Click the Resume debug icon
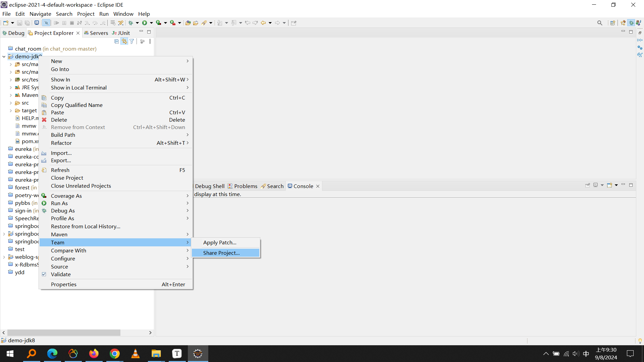This screenshot has height=362, width=644. pyautogui.click(x=56, y=23)
